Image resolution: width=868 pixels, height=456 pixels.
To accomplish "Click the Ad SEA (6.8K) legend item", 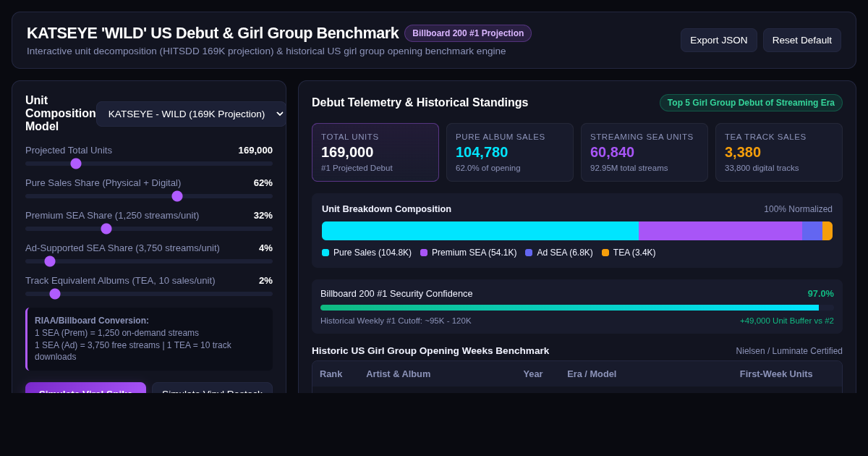I will [559, 253].
